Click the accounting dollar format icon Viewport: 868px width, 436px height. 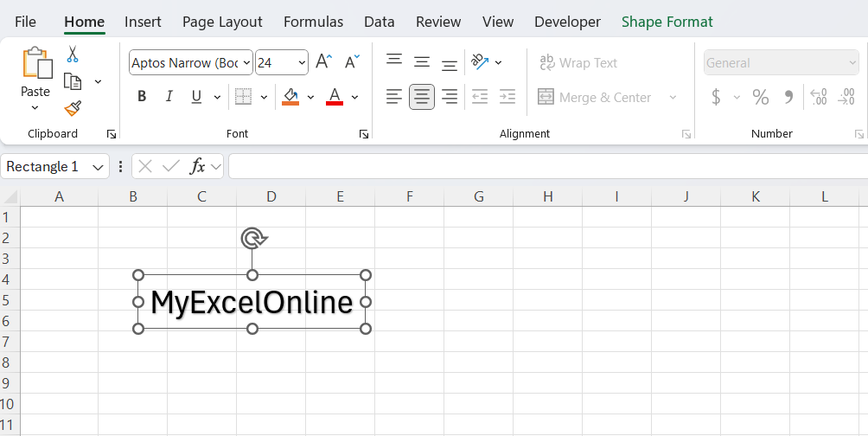(716, 97)
